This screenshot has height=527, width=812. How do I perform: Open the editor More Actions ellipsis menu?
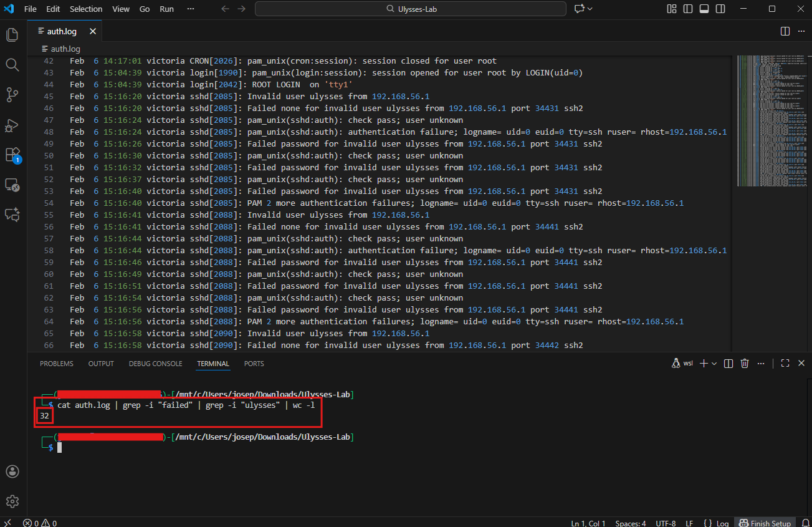(801, 31)
